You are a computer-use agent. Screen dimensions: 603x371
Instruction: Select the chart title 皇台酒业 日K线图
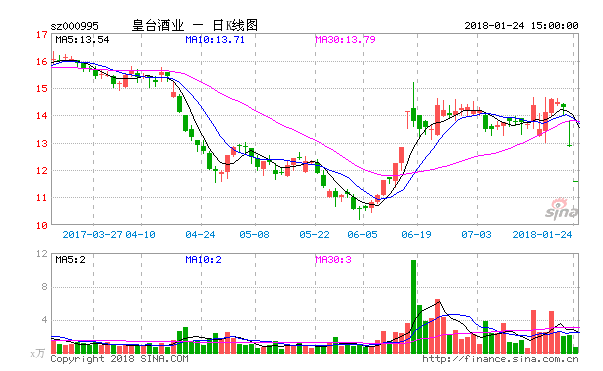click(195, 25)
